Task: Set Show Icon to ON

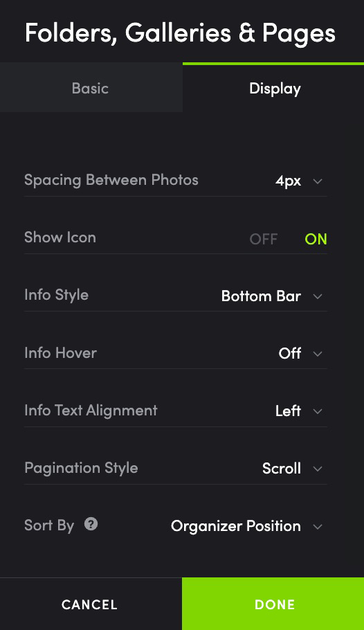Action: point(316,240)
